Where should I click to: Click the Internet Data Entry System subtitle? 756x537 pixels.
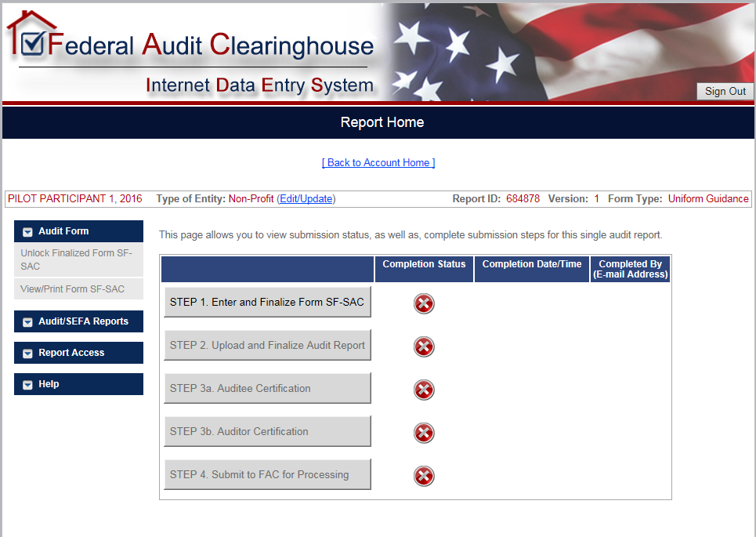pos(260,85)
